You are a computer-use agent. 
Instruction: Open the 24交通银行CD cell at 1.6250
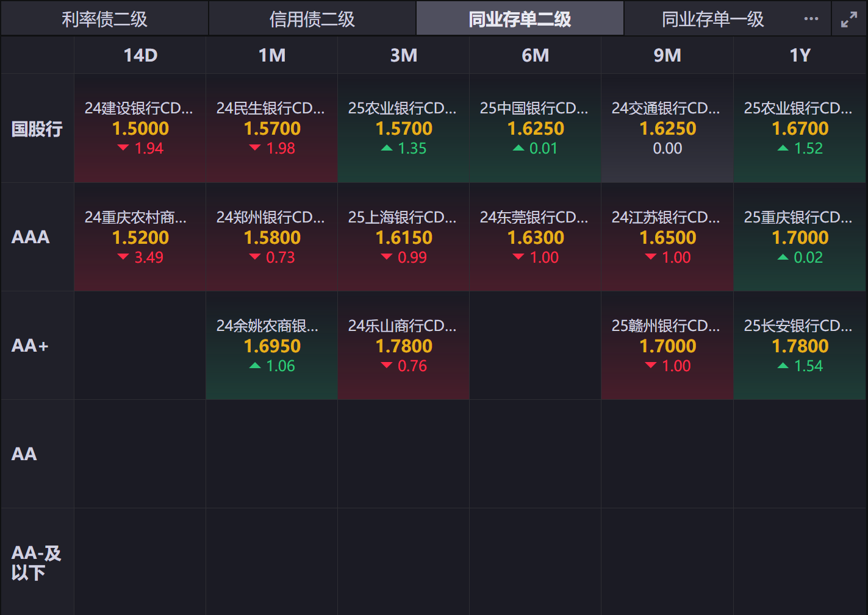667,129
